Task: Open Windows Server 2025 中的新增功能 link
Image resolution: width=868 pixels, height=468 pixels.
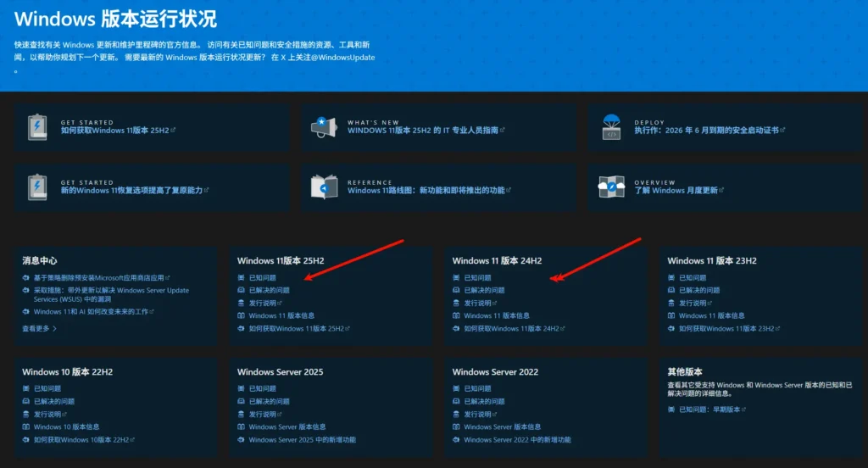Action: [x=303, y=440]
